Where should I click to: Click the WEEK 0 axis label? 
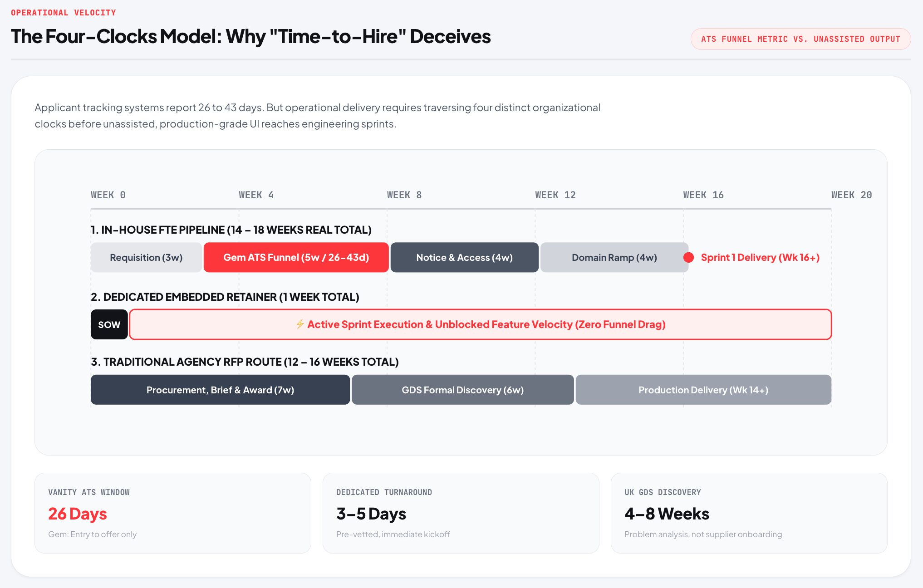pos(108,195)
